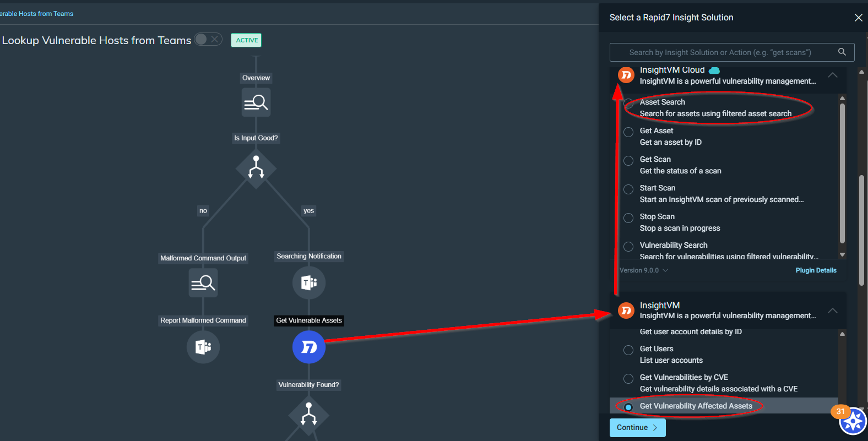This screenshot has height=441, width=868.
Task: Select the Get Vulnerabilities by CVE radio option
Action: [x=628, y=379]
